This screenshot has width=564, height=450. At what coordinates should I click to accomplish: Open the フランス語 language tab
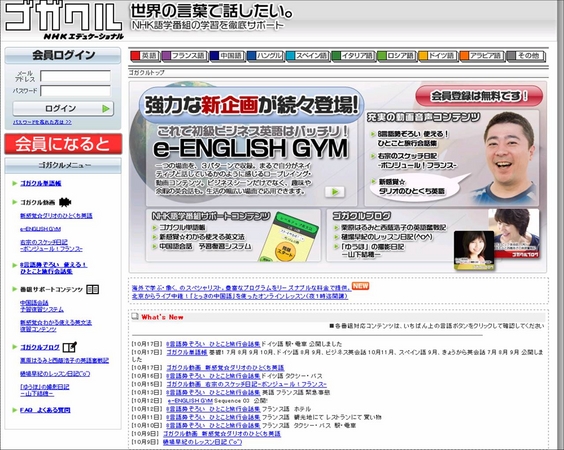(184, 56)
